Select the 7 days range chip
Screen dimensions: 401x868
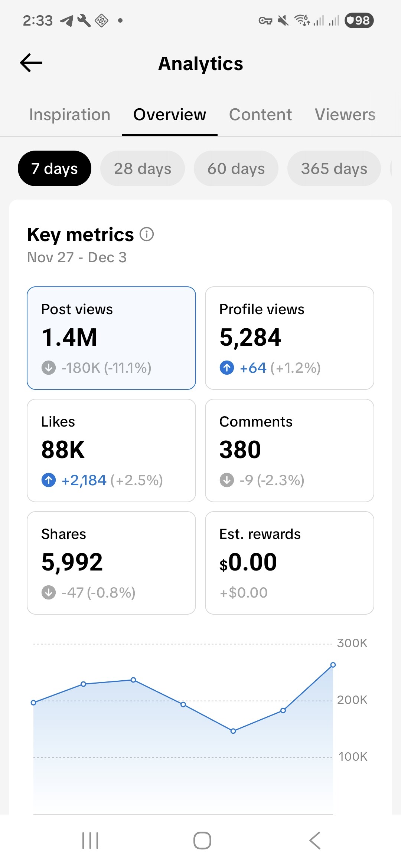(55, 168)
